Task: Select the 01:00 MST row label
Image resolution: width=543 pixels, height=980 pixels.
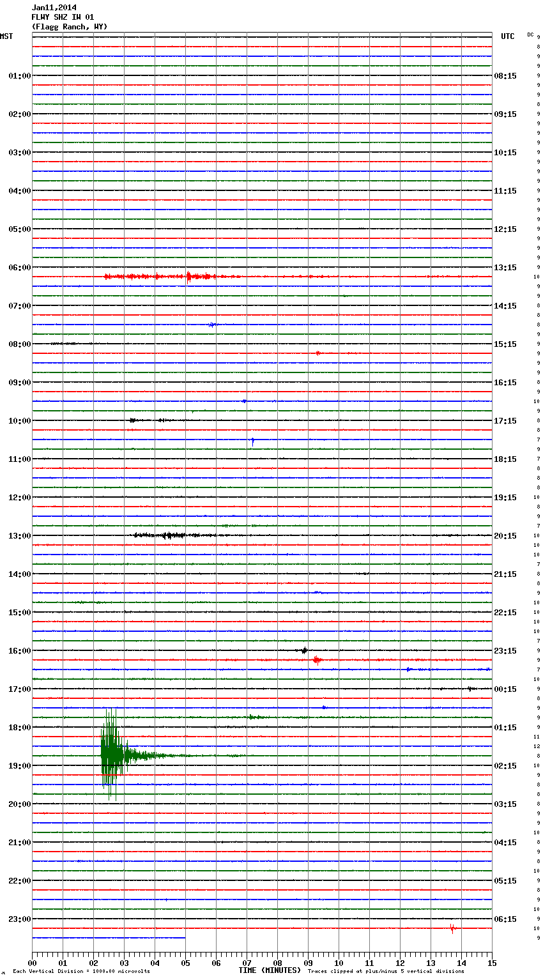Action: [x=20, y=76]
